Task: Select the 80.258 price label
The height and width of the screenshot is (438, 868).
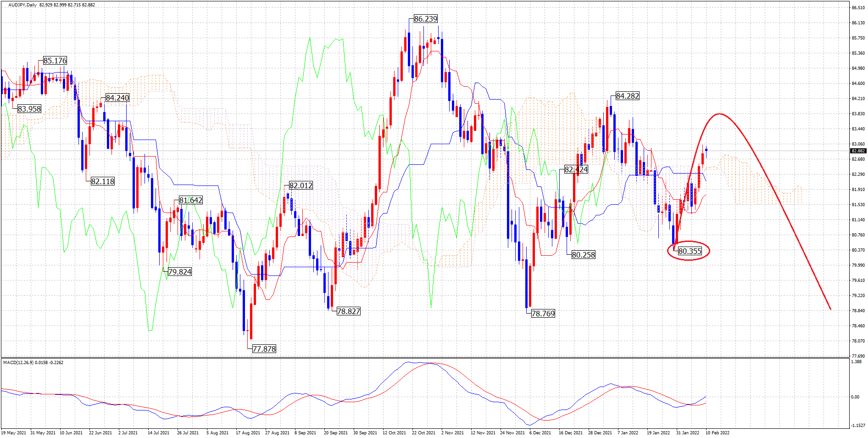Action: [583, 255]
